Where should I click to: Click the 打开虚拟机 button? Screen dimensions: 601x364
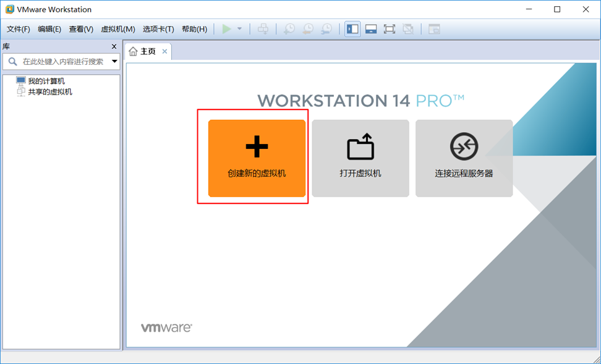click(360, 158)
